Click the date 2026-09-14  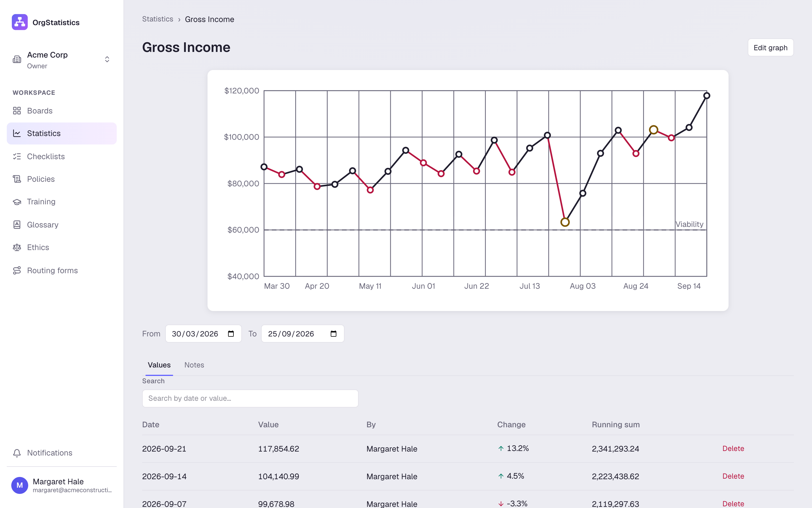pos(164,476)
